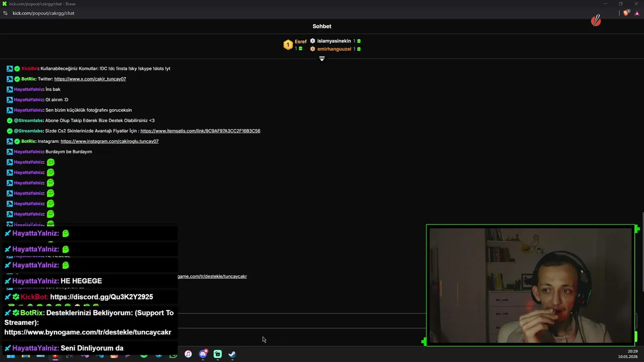Open the Brave Shields icon
644x362 pixels.
coord(626,13)
